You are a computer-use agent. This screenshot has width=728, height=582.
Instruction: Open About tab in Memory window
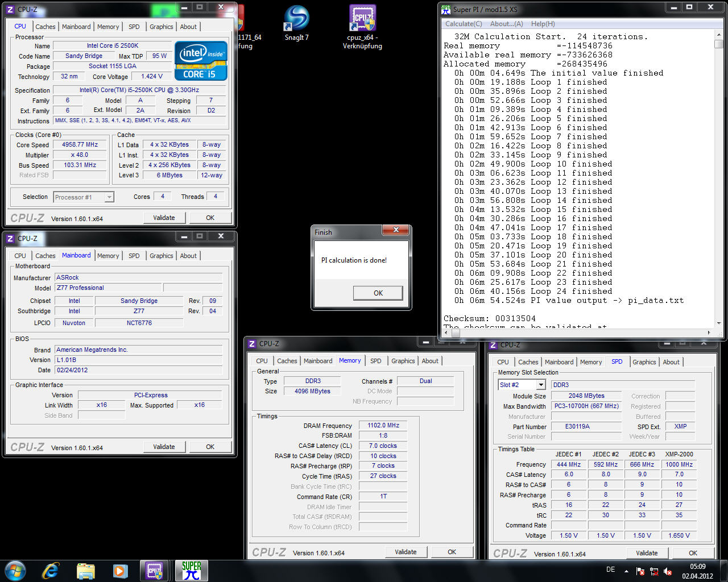(x=430, y=361)
